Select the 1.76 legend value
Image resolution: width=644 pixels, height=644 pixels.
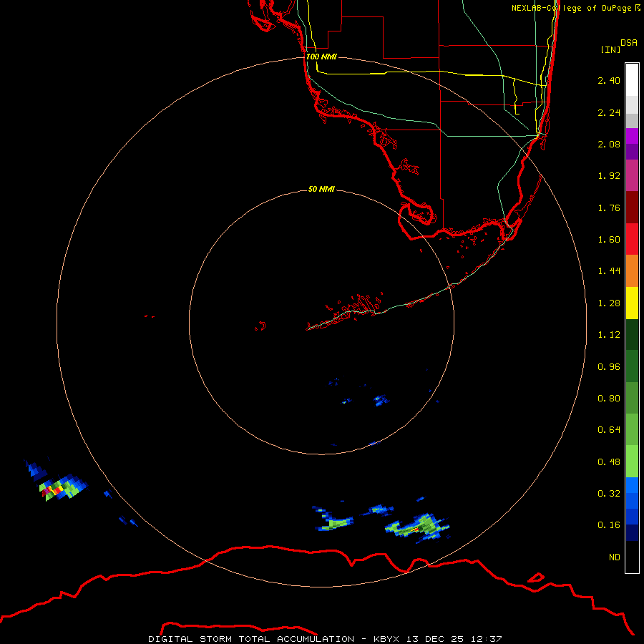click(x=609, y=208)
